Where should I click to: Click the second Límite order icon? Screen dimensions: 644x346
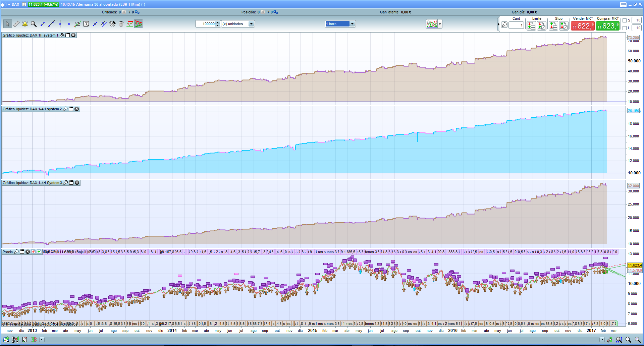(x=542, y=26)
